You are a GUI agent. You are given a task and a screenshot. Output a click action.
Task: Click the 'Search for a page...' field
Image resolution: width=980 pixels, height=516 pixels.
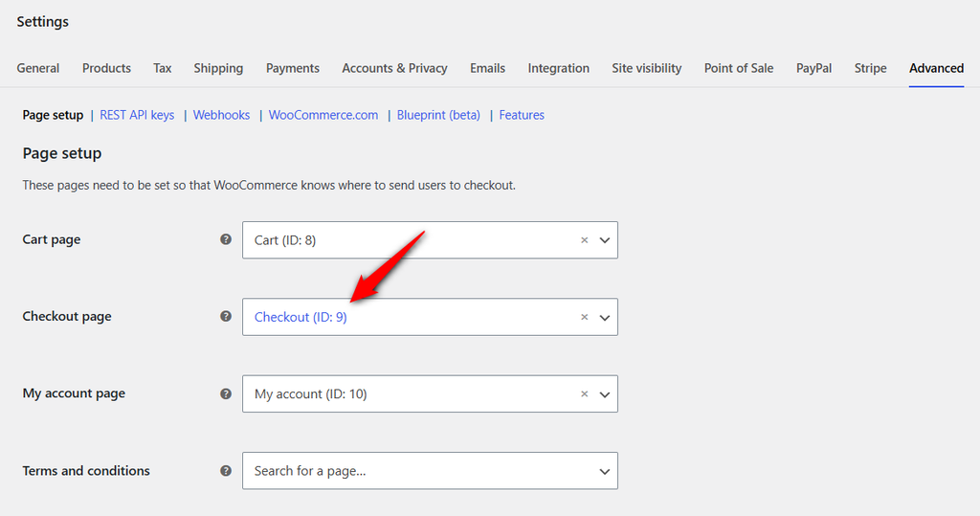[430, 471]
